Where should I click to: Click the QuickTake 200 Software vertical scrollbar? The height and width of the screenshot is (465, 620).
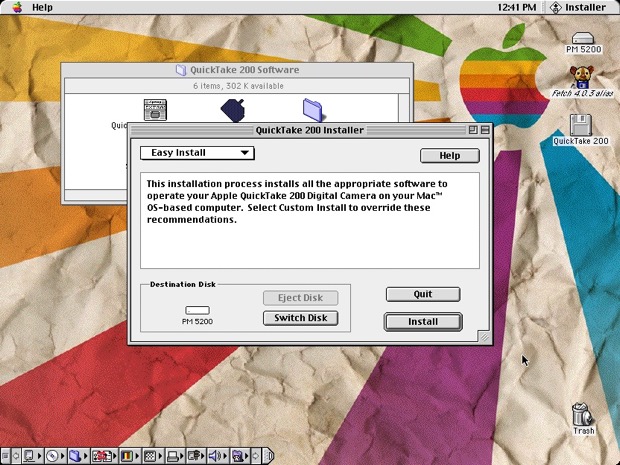click(404, 108)
